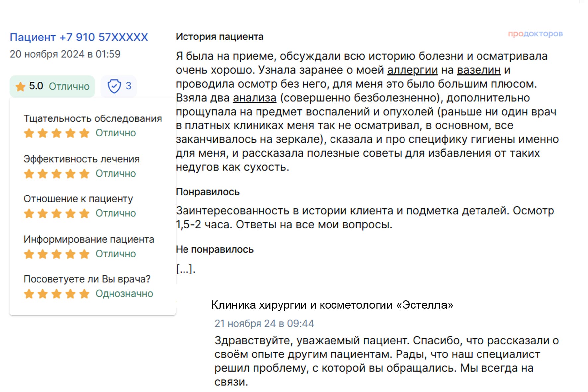This screenshot has height=392, width=588.
Task: Click the 'Понравилось' heading
Action: point(208,192)
